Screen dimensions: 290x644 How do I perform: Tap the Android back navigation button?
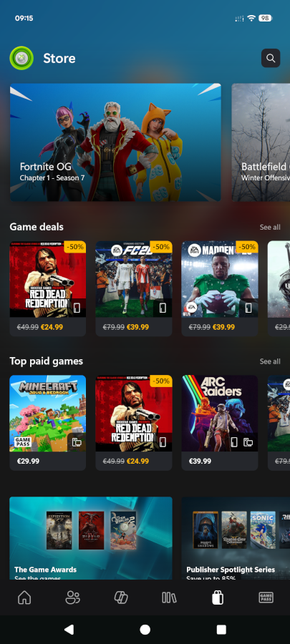69,630
